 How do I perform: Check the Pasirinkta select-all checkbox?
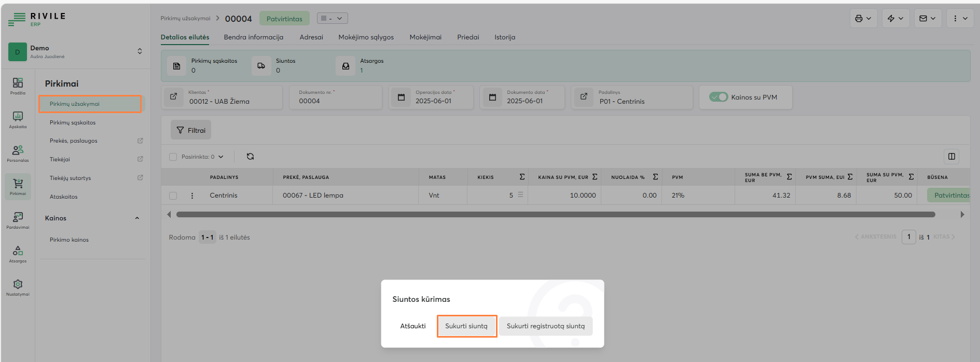(173, 157)
